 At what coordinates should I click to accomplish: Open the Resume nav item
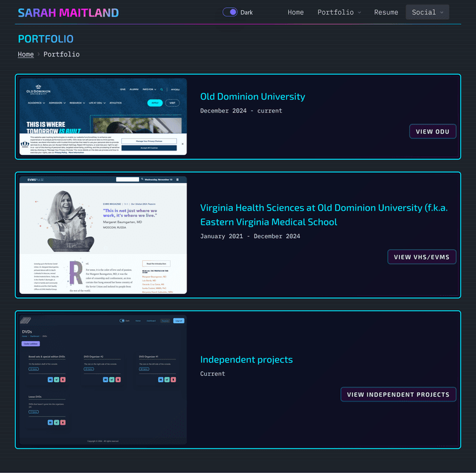click(x=386, y=12)
